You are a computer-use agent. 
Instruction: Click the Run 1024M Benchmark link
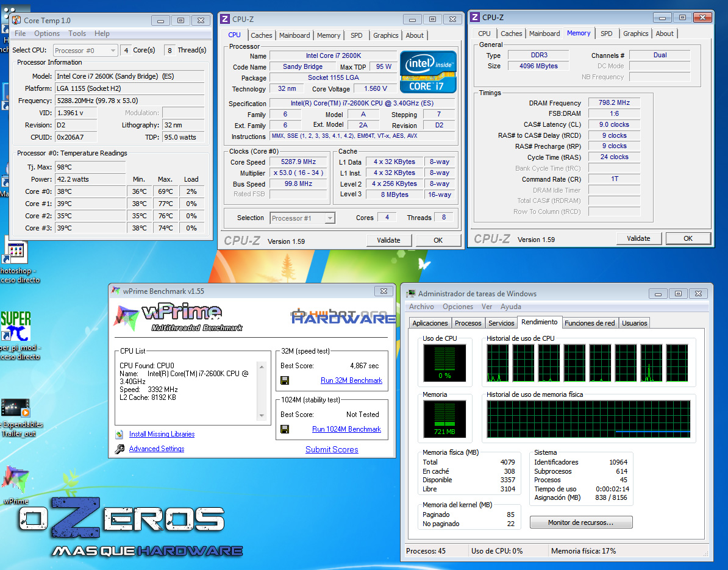tap(346, 429)
